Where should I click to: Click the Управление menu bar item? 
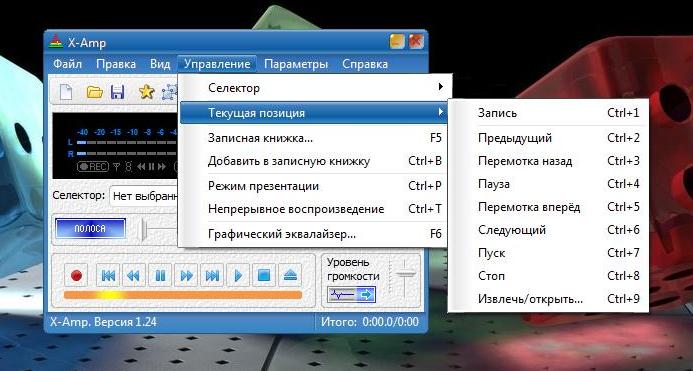coord(217,64)
